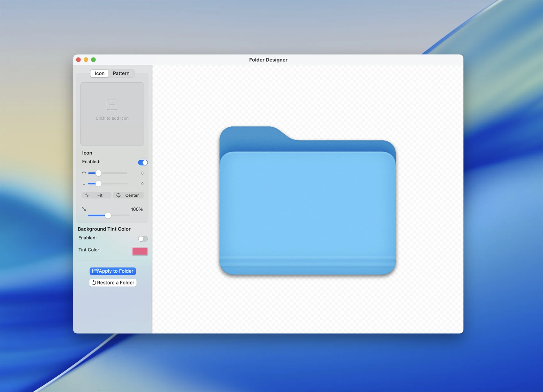Click the horizontal offset slider knob
The image size is (543, 392).
click(x=98, y=173)
